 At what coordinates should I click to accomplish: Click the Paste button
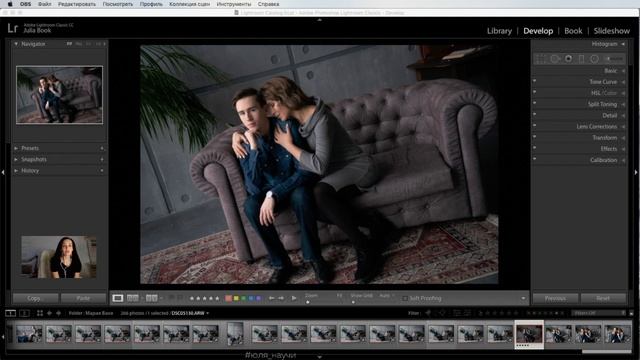83,298
